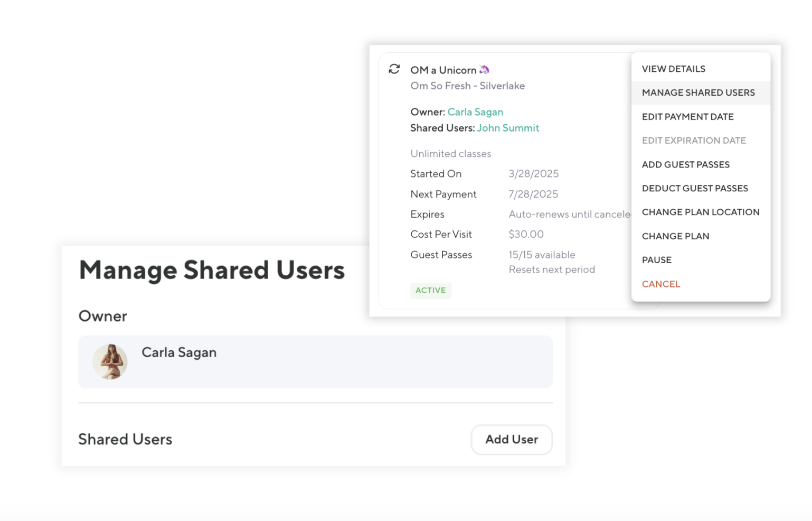Pause the membership via Pause option
Screen dimensions: 812x521
point(656,260)
